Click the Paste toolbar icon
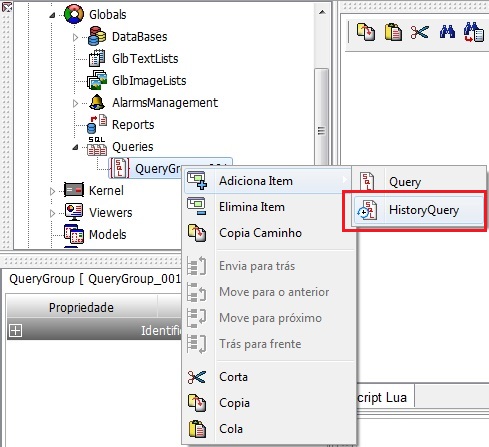The image size is (489, 447). point(393,32)
